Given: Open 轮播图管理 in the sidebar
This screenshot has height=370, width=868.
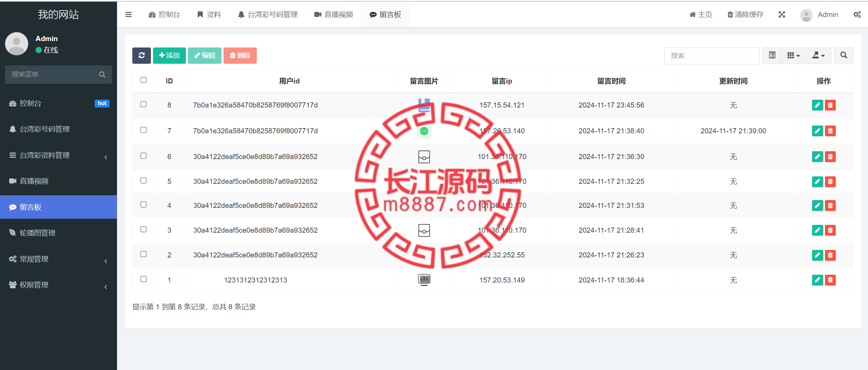Looking at the screenshot, I should 58,233.
